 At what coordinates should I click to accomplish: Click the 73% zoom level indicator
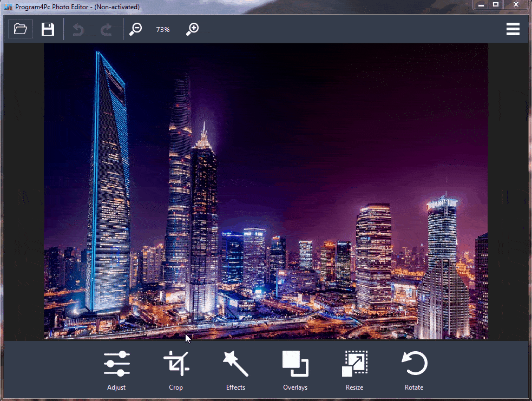pyautogui.click(x=162, y=29)
